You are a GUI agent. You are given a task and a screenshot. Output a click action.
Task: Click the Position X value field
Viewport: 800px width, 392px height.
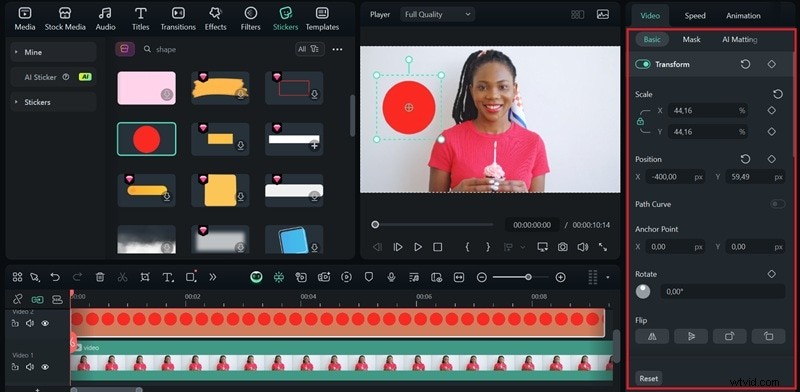tap(676, 177)
